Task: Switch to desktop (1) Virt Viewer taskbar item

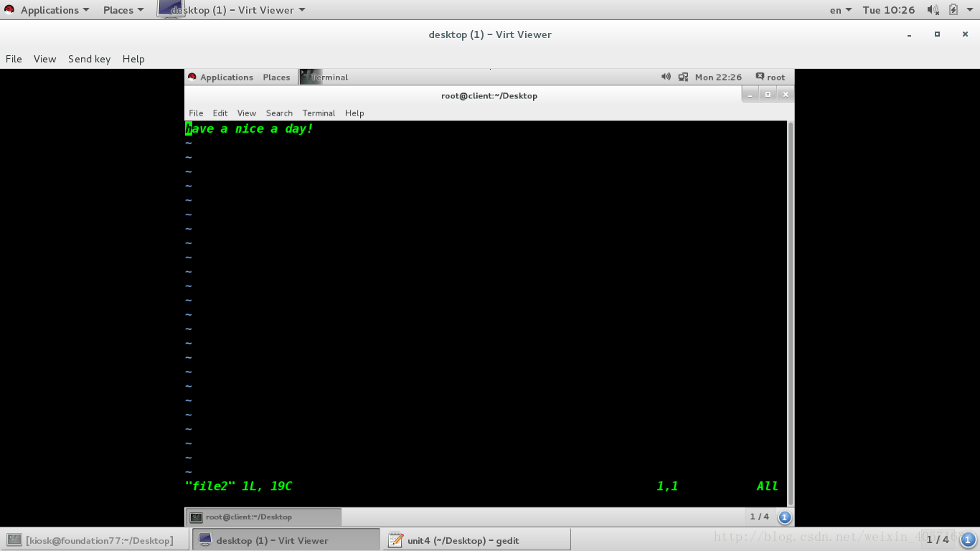Action: pos(286,540)
